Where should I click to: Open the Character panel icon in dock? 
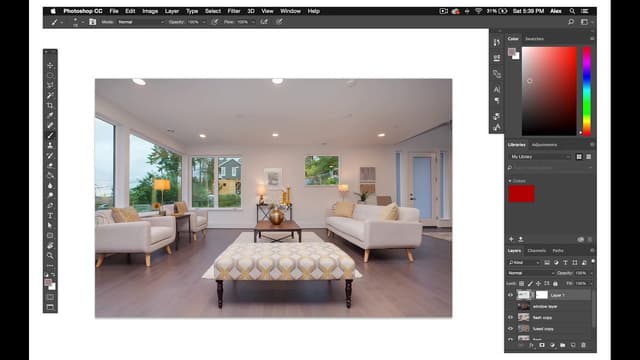[496, 89]
